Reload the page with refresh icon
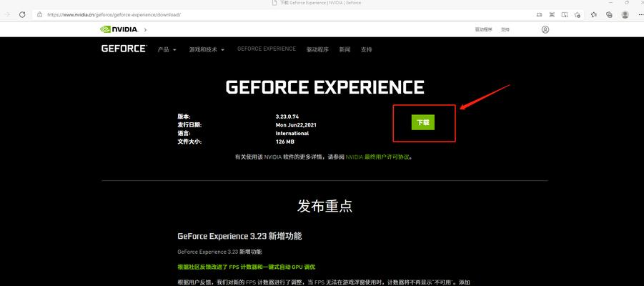644x286 pixels. 22,14
